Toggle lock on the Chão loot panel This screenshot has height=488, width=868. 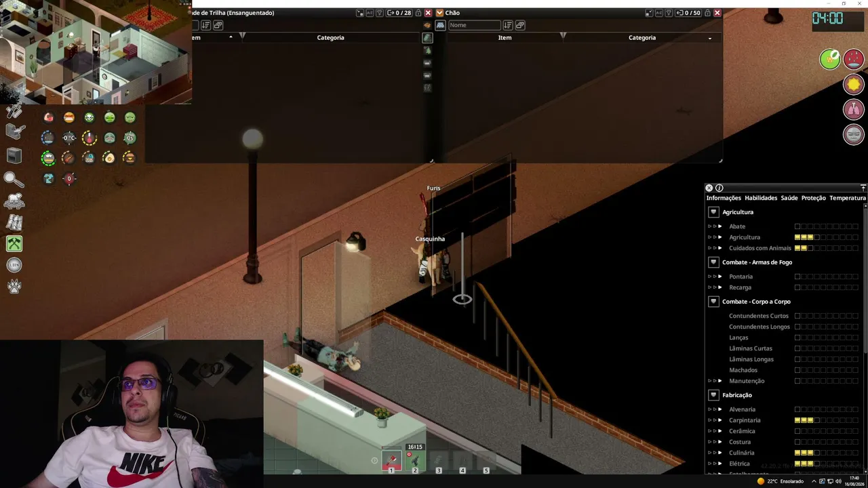point(707,13)
